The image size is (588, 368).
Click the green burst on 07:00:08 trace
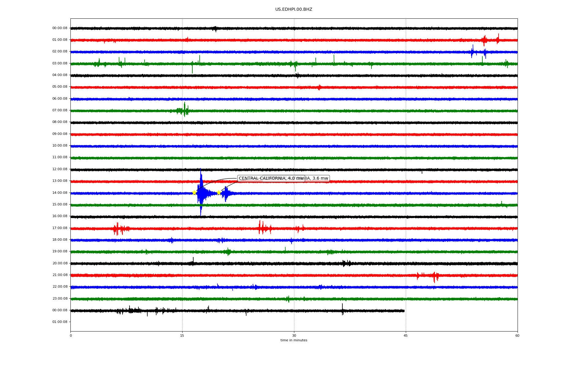[184, 110]
